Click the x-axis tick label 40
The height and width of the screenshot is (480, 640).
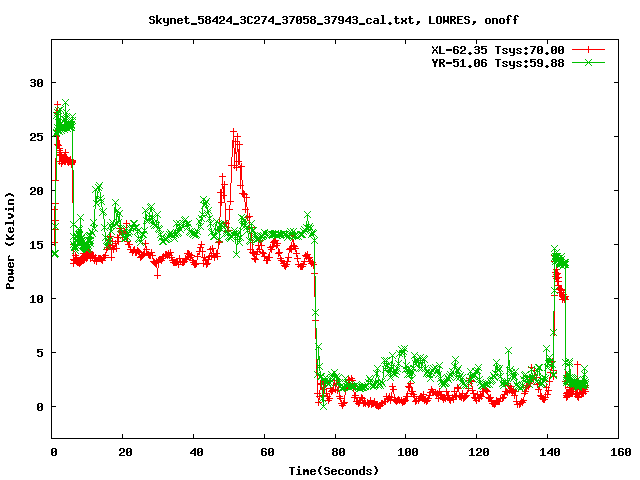[x=196, y=452]
